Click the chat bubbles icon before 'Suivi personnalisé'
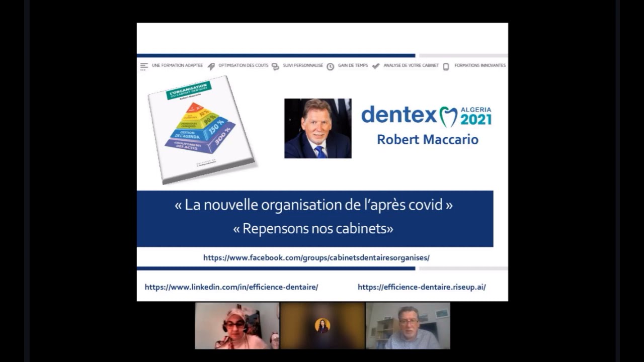This screenshot has width=644, height=362. click(275, 66)
